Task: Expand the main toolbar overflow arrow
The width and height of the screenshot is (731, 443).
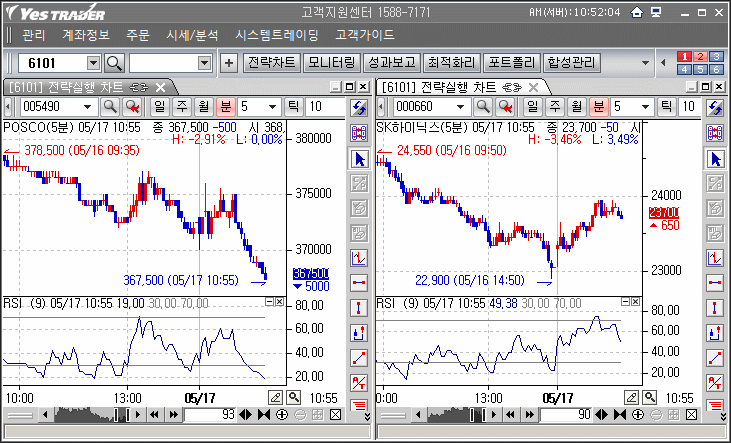Action: tap(645, 63)
